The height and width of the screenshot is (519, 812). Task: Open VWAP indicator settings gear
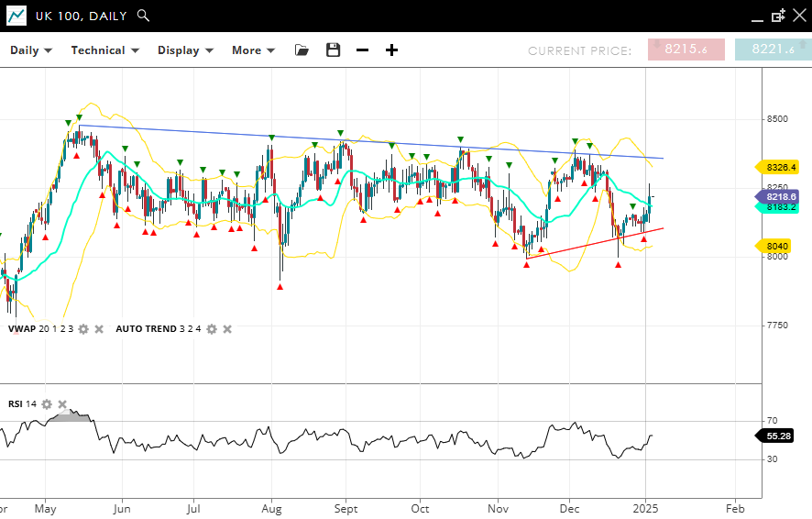(83, 329)
